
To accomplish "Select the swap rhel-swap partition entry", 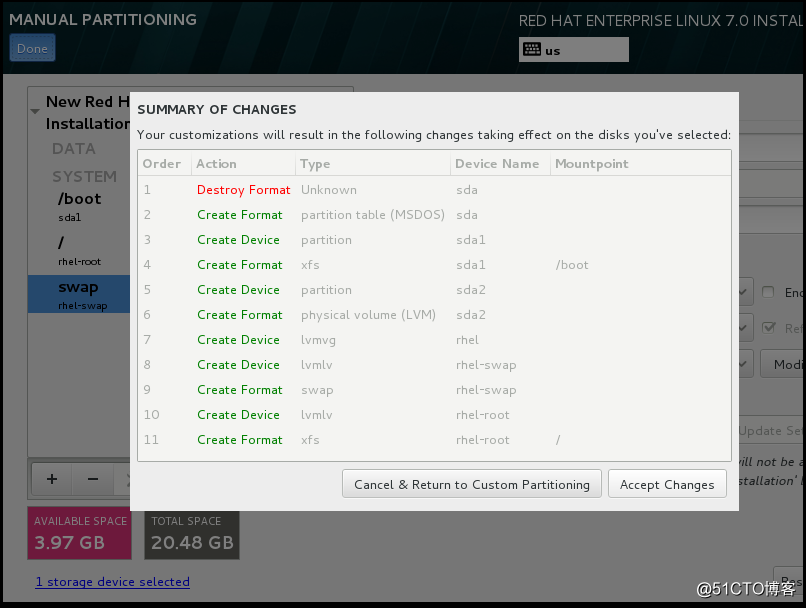I will [79, 294].
